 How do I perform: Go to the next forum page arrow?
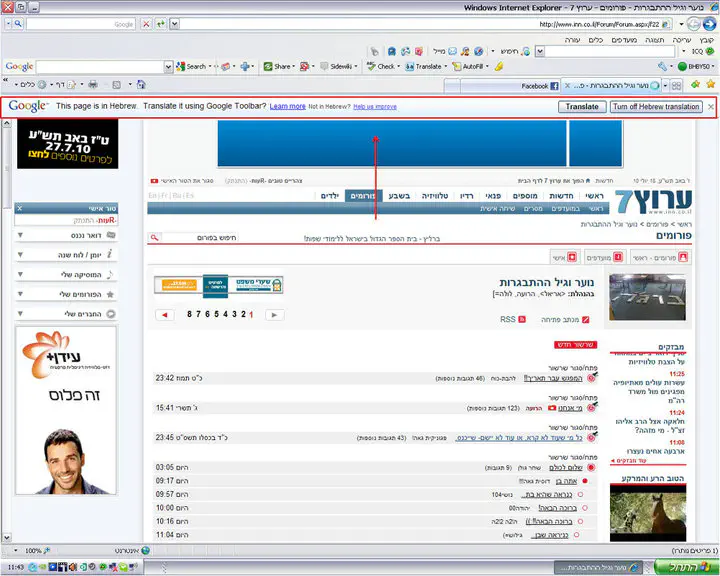[x=272, y=315]
